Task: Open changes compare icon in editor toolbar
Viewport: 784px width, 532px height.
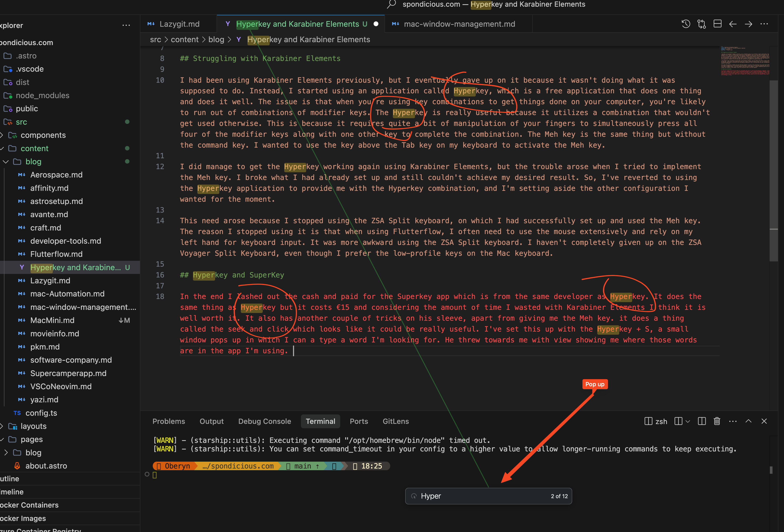Action: pos(702,24)
